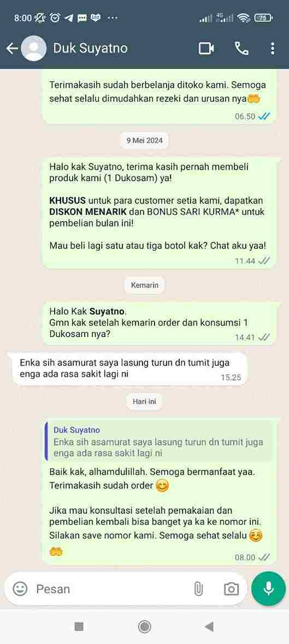This screenshot has height=644, width=289.
Task: Tap the Android recent apps square button
Action: pos(79,626)
